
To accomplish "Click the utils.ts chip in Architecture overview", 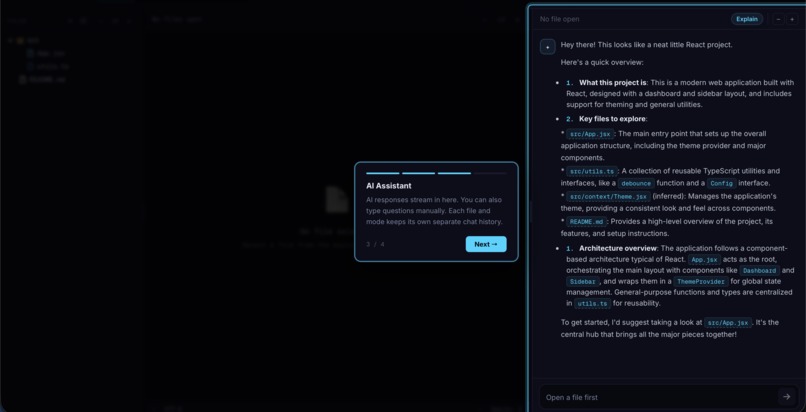I will pyautogui.click(x=593, y=304).
